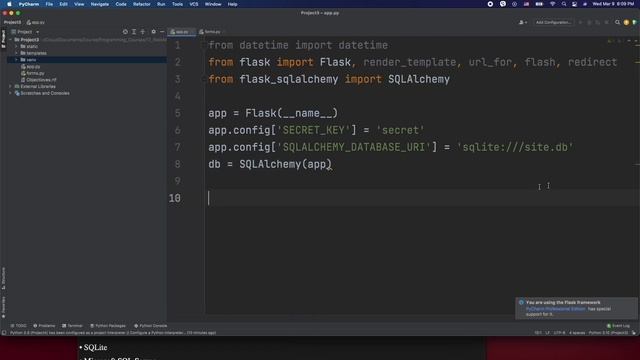Open the VCS menu
This screenshot has height=360, width=640.
click(x=194, y=4)
